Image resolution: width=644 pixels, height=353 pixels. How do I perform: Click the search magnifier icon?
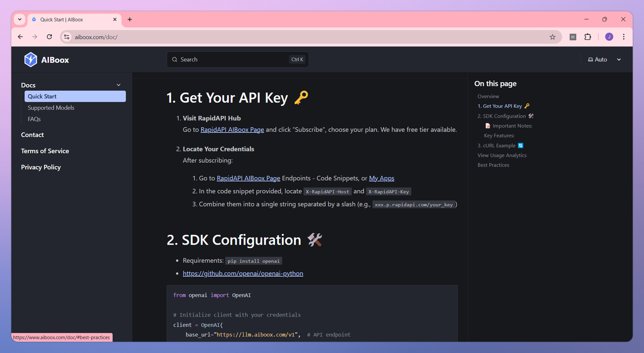(175, 60)
